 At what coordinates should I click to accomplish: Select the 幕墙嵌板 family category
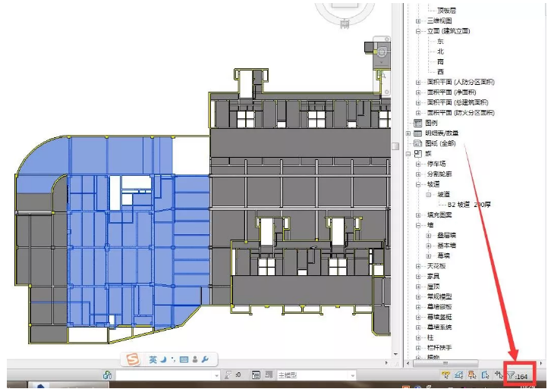click(x=439, y=307)
